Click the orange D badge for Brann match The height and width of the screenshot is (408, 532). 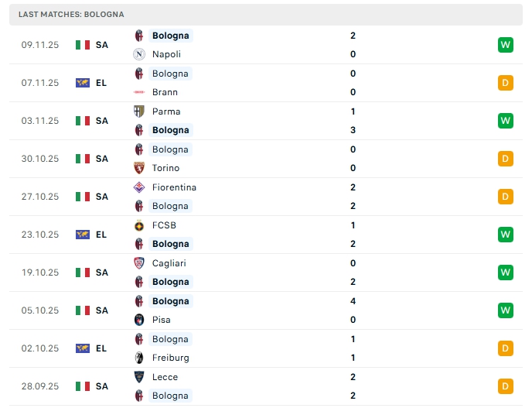(506, 83)
